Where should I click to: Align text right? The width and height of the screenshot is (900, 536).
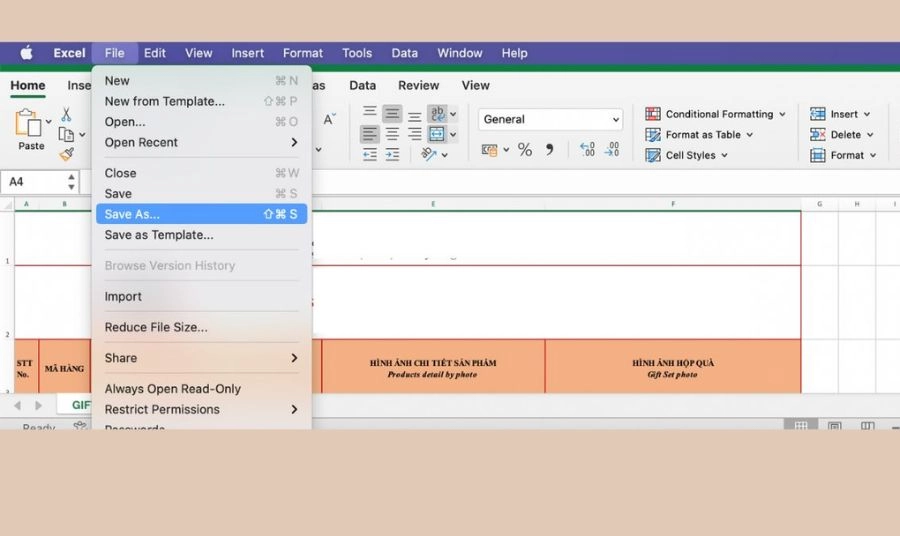414,134
